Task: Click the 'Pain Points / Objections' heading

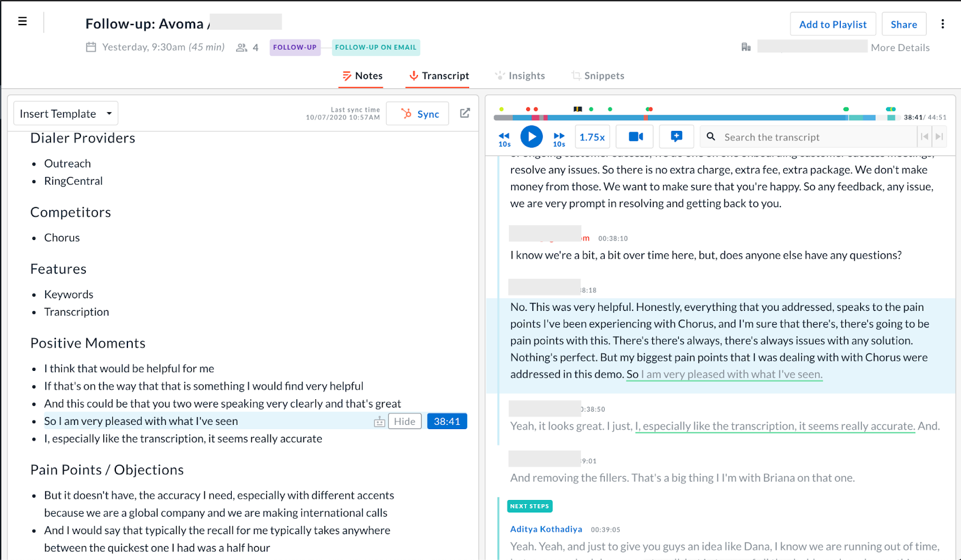Action: pos(107,469)
